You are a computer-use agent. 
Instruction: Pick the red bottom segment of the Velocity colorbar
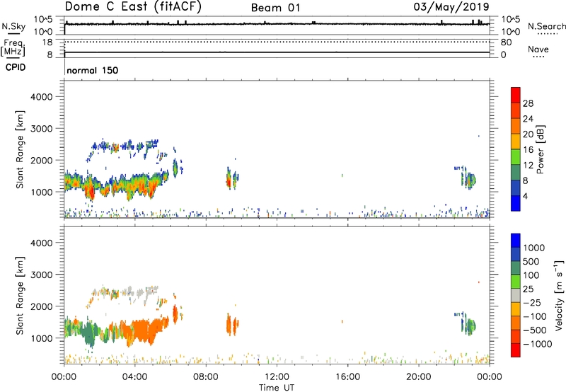[x=516, y=350]
